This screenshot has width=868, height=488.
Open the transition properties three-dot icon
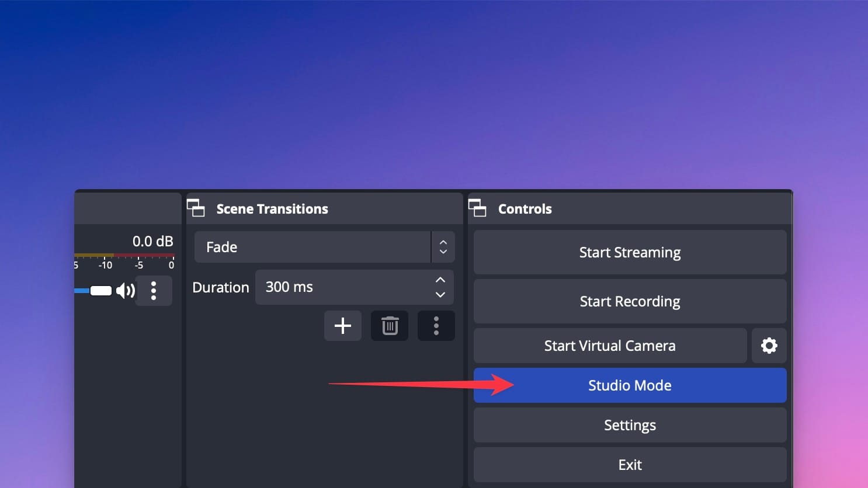[x=436, y=326]
